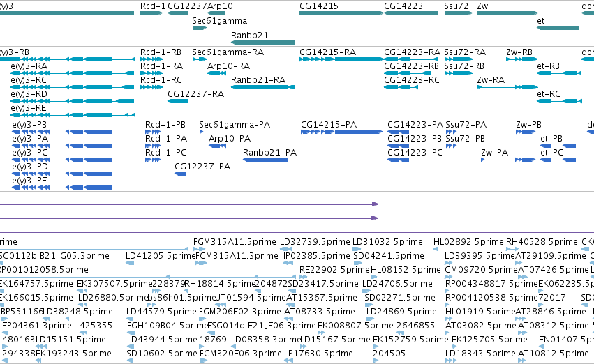This screenshot has height=364, width=594.
Task: Click the e(y)3-RE transcript label
Action: tap(29, 108)
